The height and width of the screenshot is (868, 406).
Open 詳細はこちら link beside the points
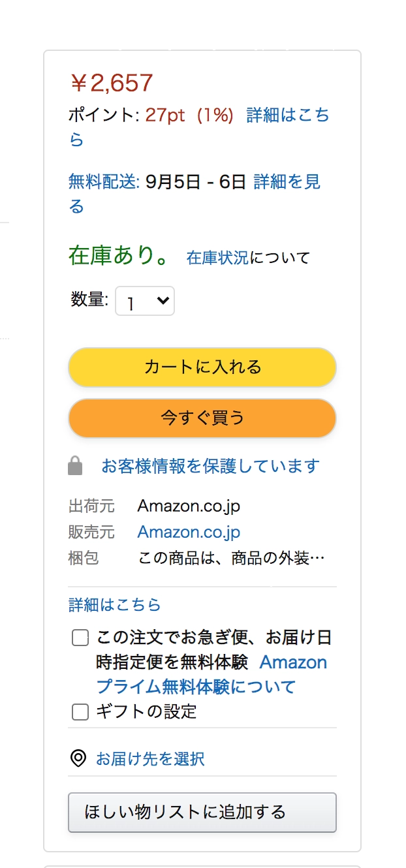click(287, 116)
